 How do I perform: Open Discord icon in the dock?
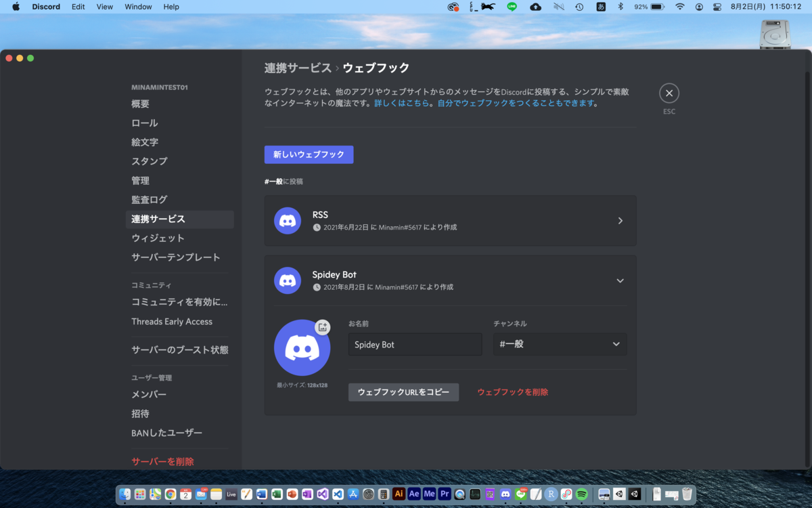[505, 494]
